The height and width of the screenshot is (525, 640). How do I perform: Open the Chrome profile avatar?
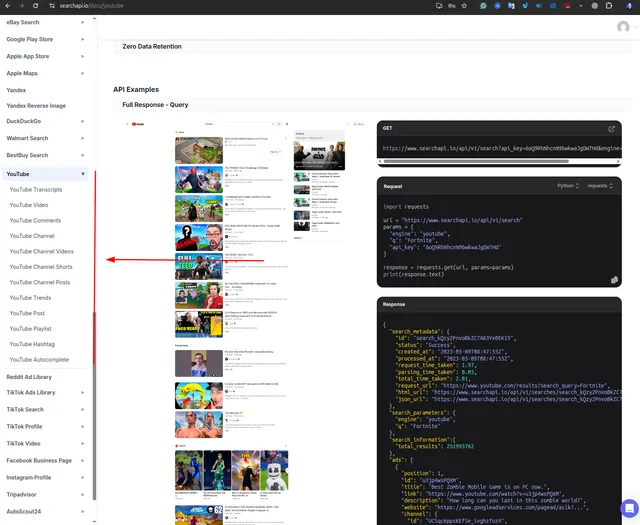(629, 6)
